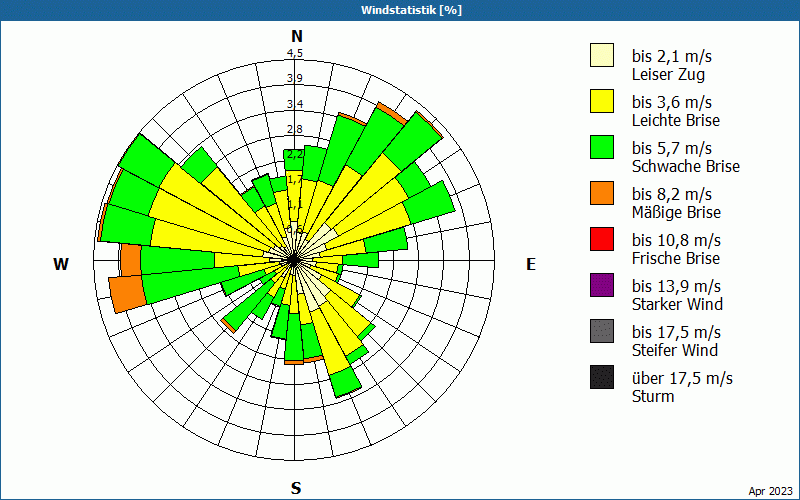Click the orange 'bis 8,2 m/s' legend swatch
The height and width of the screenshot is (500, 800).
click(602, 193)
